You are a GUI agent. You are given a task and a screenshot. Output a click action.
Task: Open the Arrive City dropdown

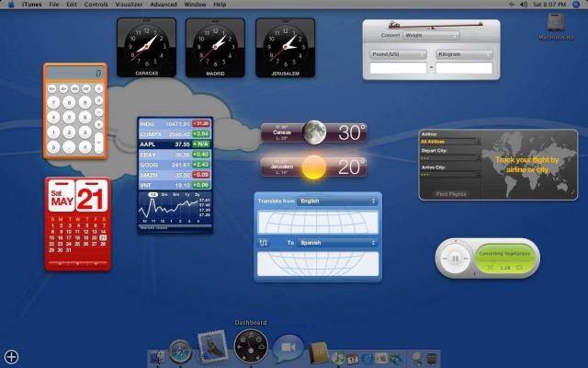[450, 175]
